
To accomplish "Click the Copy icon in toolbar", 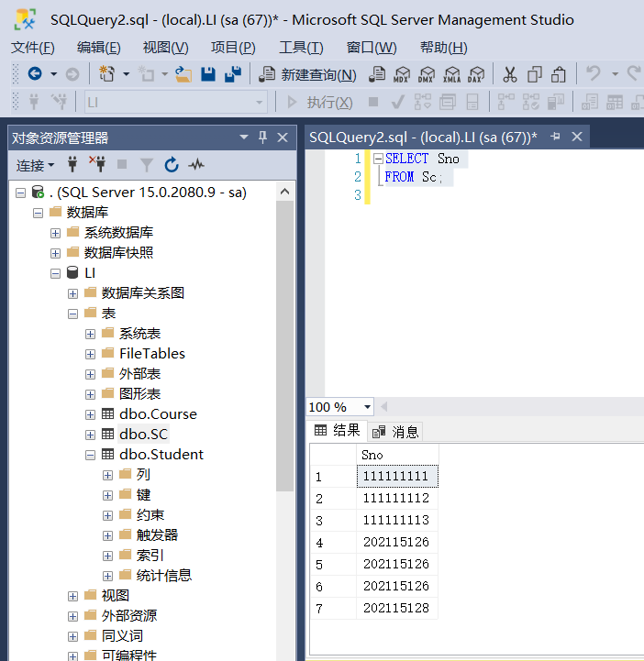I will click(534, 74).
